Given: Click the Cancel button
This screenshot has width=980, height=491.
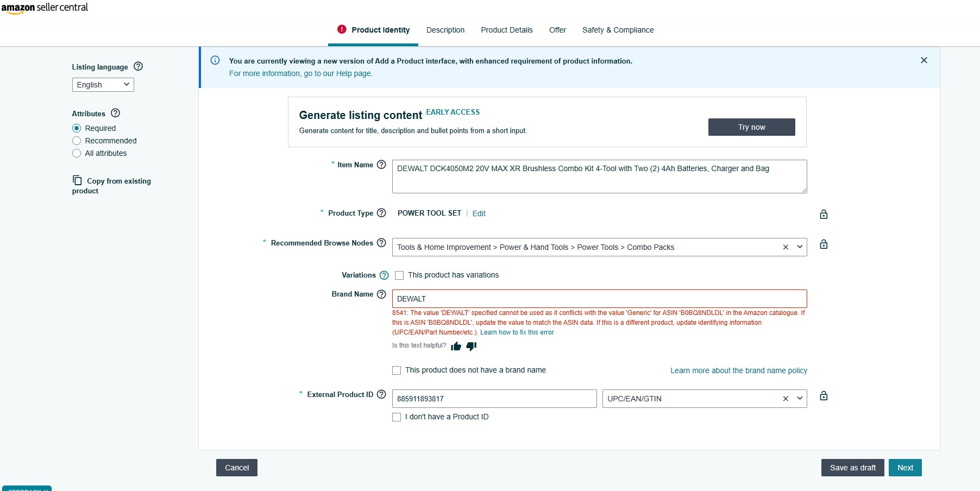Looking at the screenshot, I should click(x=237, y=468).
